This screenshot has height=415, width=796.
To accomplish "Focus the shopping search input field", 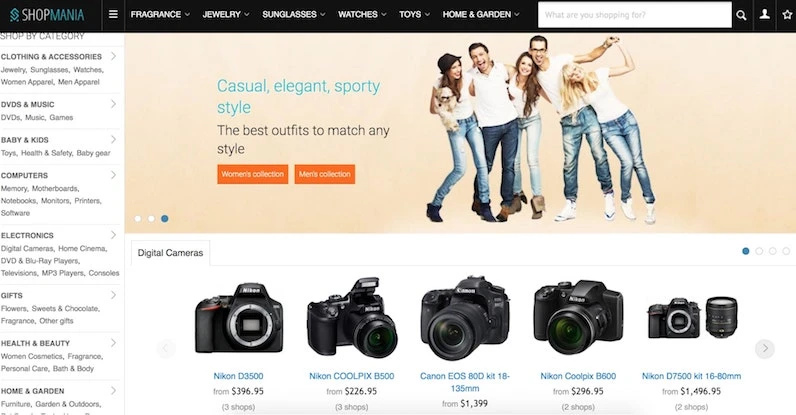I will coord(635,15).
